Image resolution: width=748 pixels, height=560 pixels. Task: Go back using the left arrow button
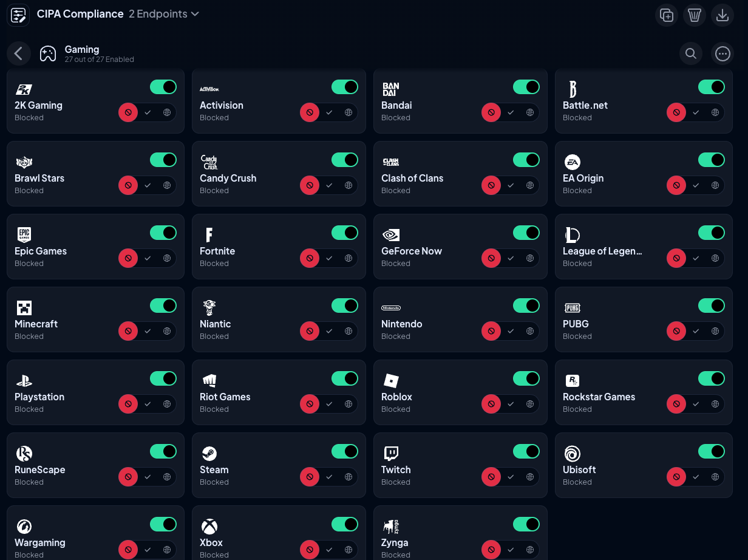pyautogui.click(x=19, y=53)
